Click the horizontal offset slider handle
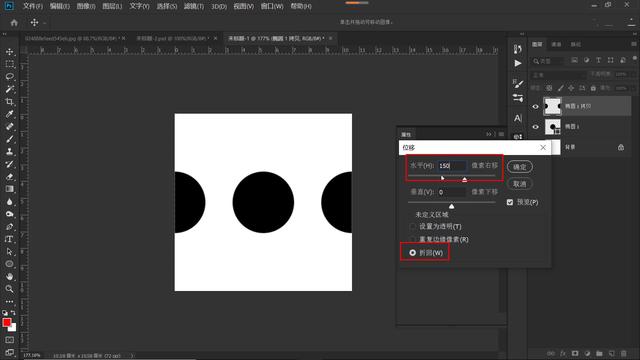 tap(464, 179)
